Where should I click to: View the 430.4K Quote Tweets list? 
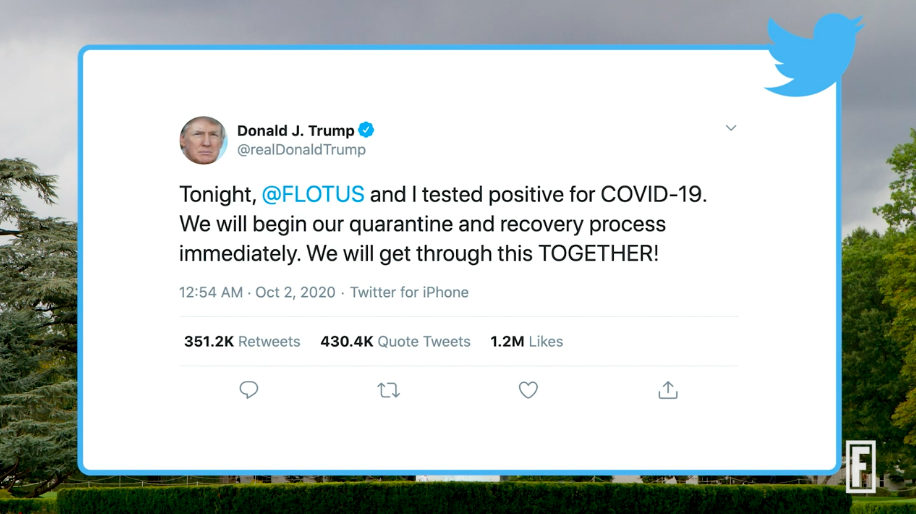[x=395, y=342]
